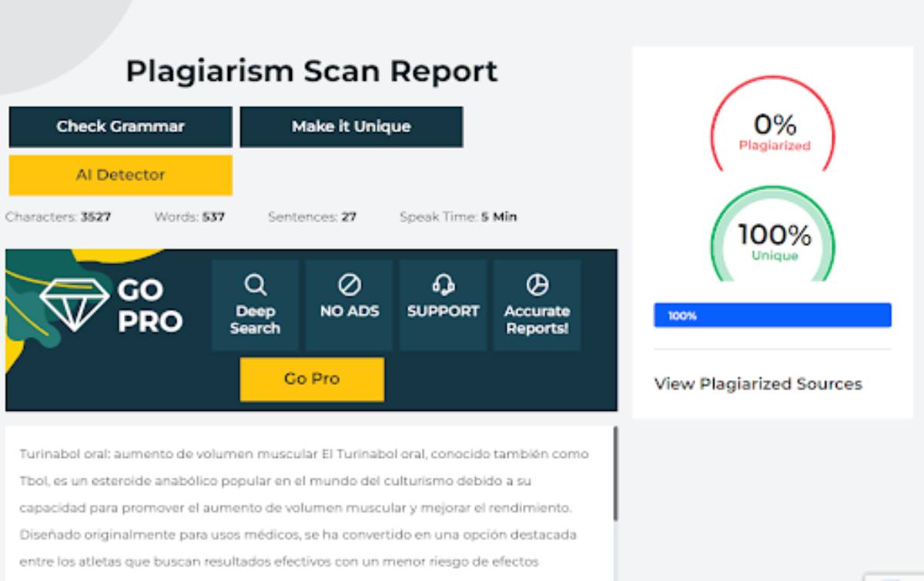
Task: Click the NO ADS prohibited icon
Action: pos(349,285)
